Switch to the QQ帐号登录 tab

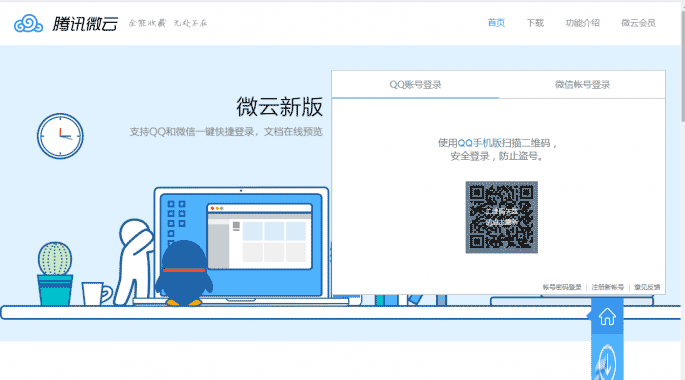[415, 85]
